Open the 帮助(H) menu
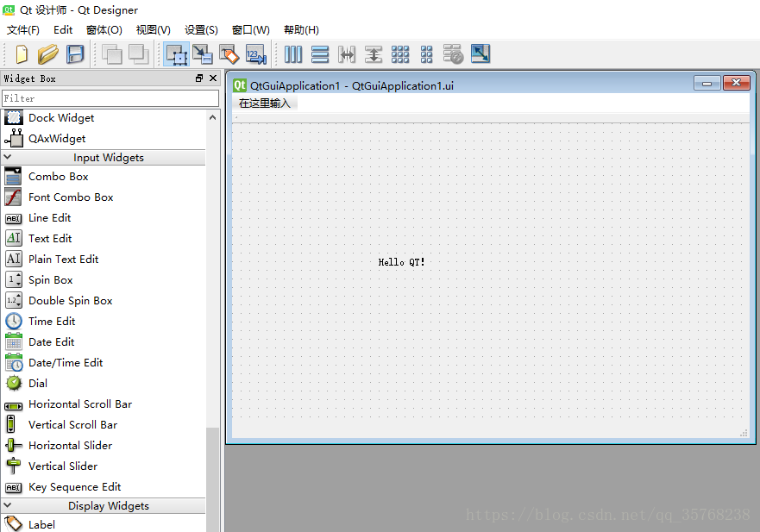The height and width of the screenshot is (532, 760). (301, 30)
